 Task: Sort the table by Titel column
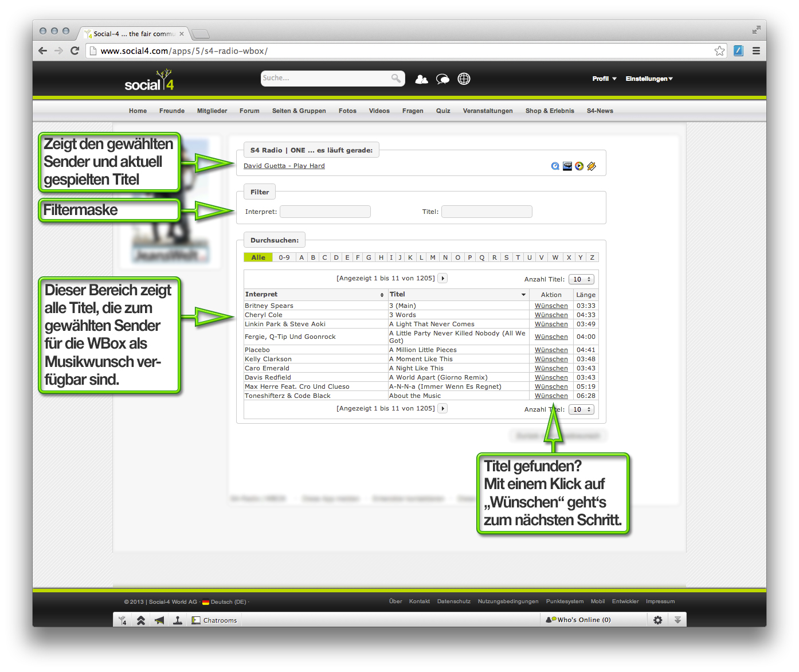click(x=457, y=295)
